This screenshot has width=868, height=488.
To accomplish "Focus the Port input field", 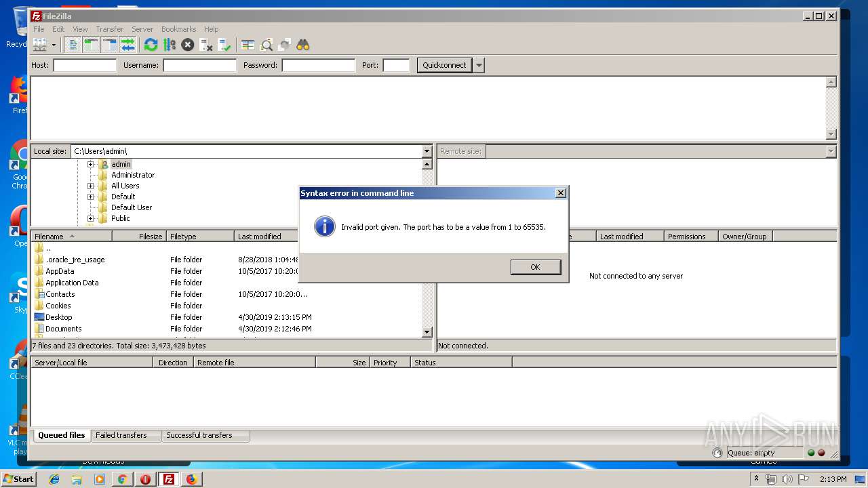I will coord(397,65).
